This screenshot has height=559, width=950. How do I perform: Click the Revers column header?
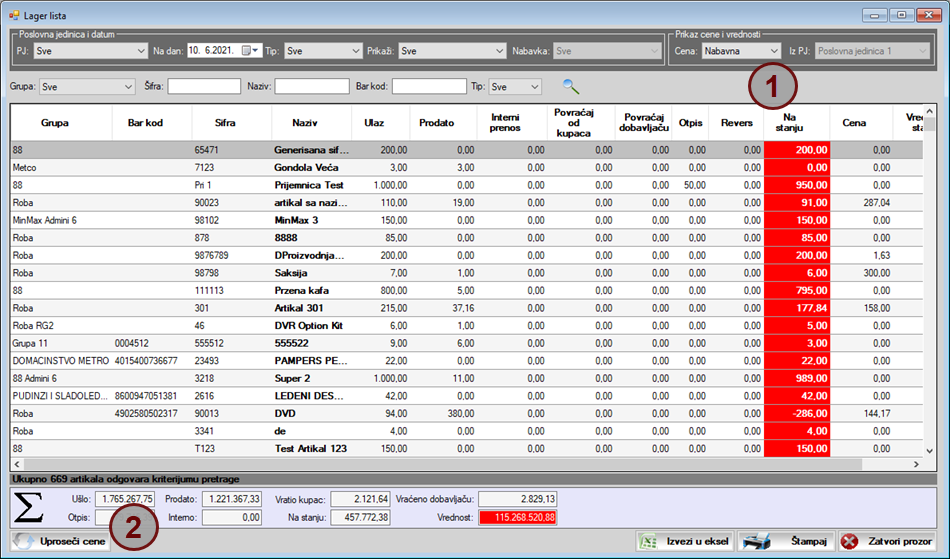tap(736, 122)
